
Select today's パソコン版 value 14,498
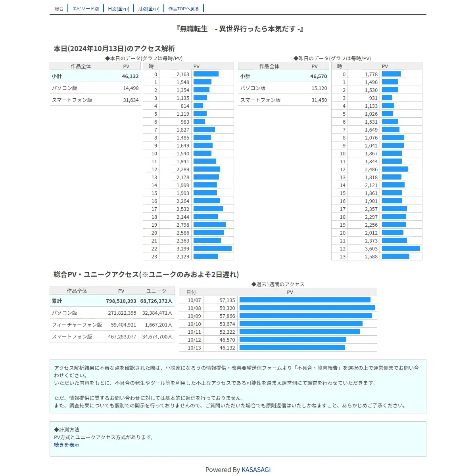click(131, 88)
